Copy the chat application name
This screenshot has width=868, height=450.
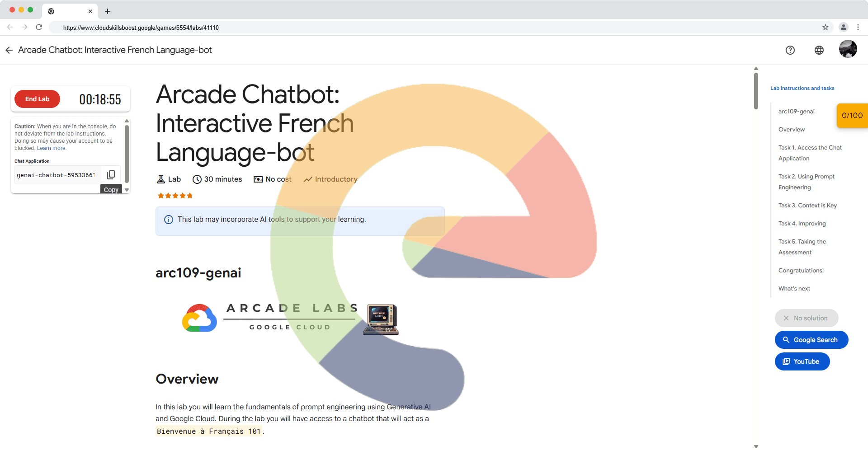tap(111, 175)
